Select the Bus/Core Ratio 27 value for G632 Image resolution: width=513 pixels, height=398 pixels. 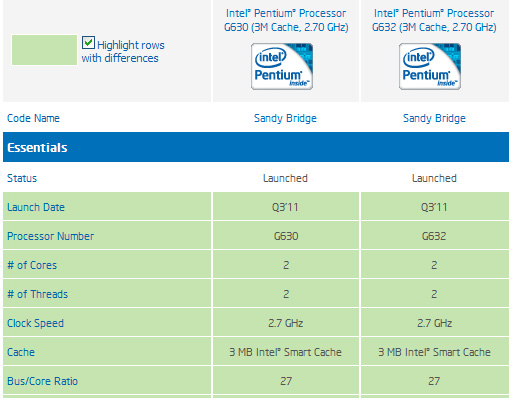(x=434, y=381)
